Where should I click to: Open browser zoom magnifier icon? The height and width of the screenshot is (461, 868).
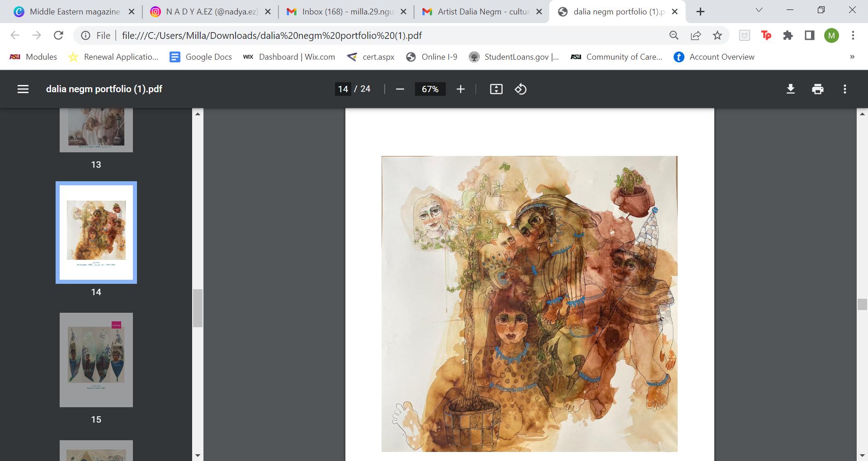[674, 35]
